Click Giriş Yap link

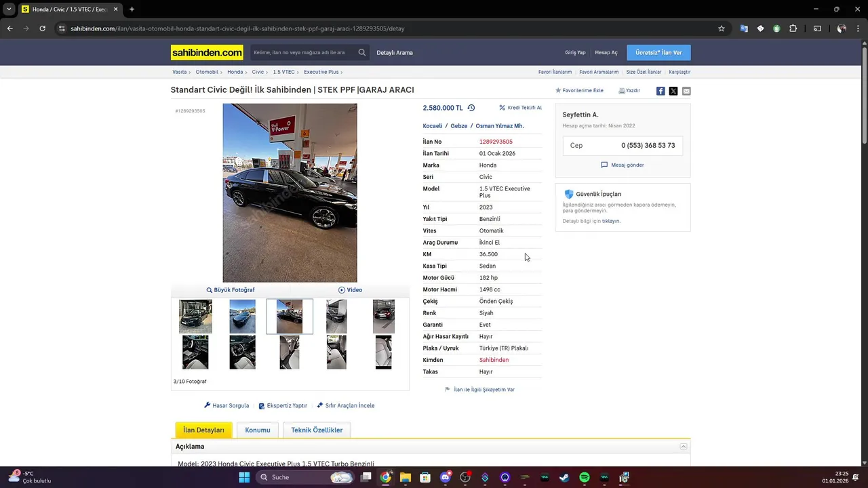click(x=575, y=52)
